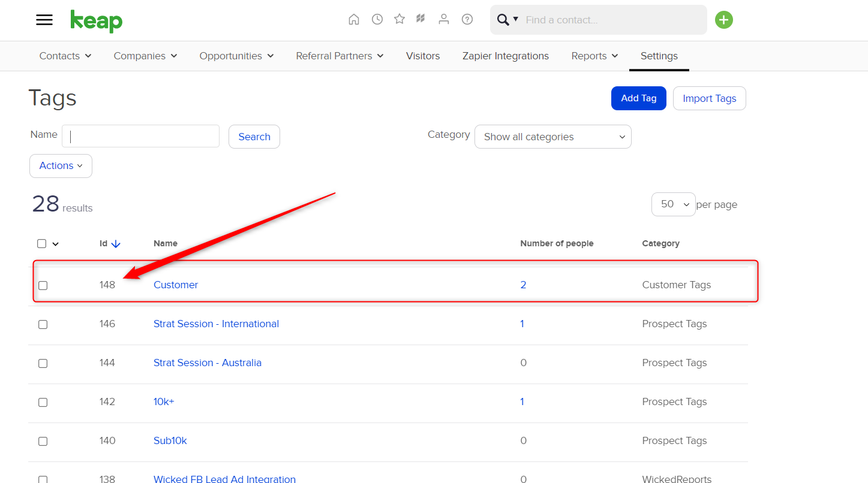868x483 pixels.
Task: Open Strat Session - International tag
Action: coord(216,324)
